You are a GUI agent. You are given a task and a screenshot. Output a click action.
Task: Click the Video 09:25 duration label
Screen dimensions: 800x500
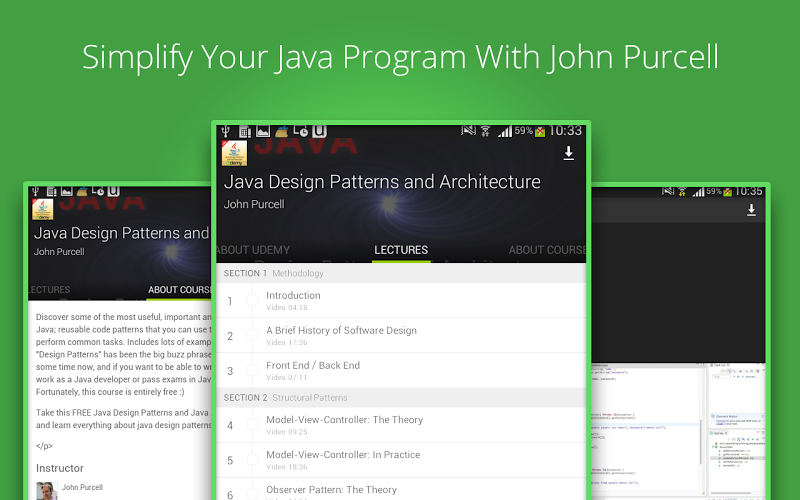click(x=286, y=432)
